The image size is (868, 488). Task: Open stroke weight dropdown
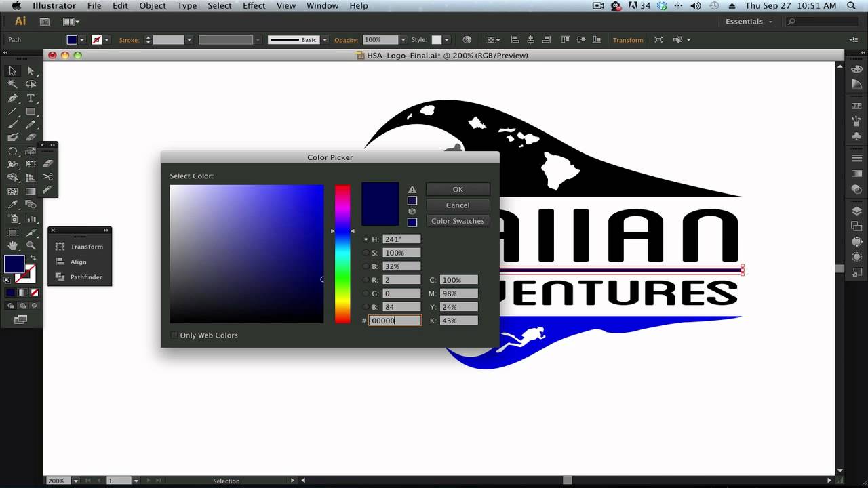click(x=189, y=40)
